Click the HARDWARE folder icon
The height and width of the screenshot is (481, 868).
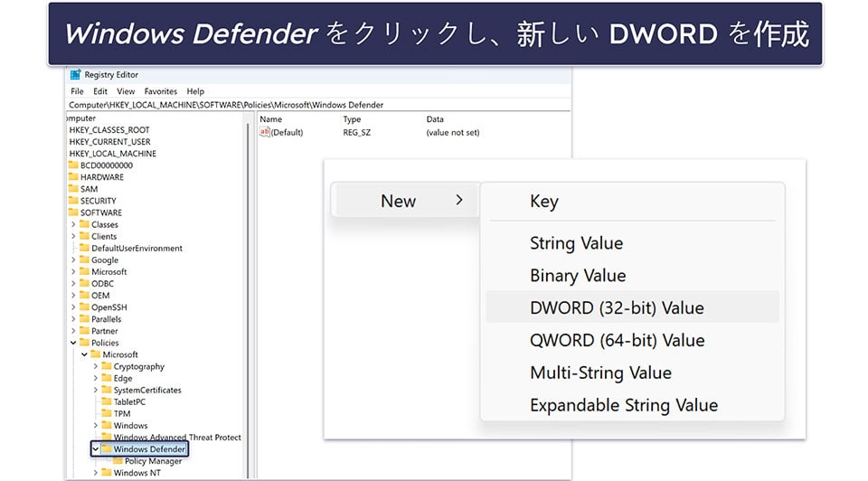click(73, 176)
